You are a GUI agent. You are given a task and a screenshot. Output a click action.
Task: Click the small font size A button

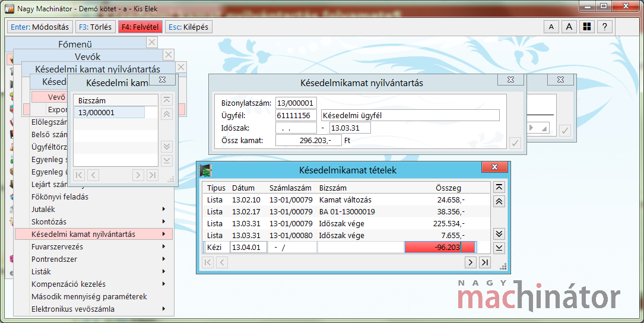pyautogui.click(x=551, y=27)
